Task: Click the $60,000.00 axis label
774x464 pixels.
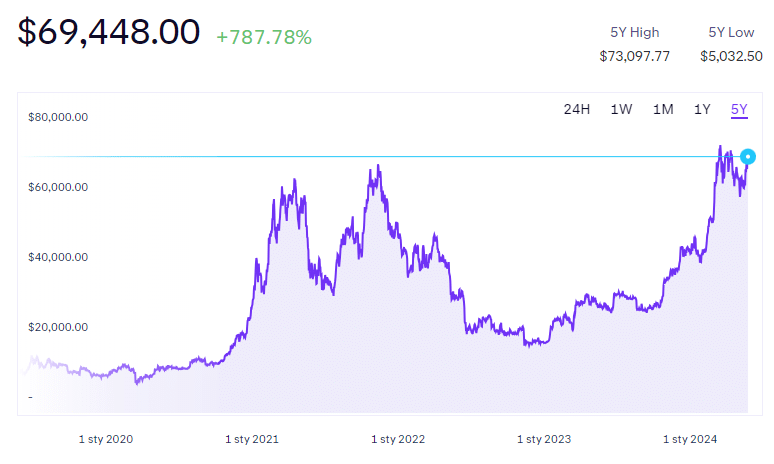Action: click(59, 187)
